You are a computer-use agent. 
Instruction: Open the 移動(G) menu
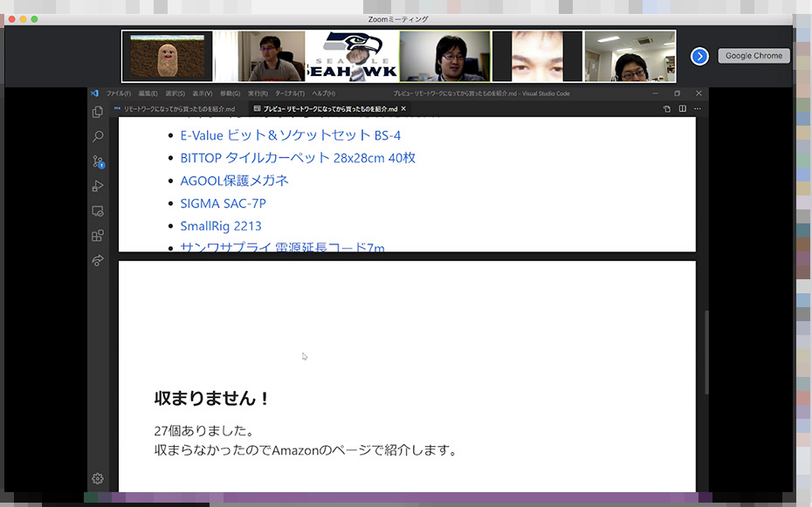(x=230, y=93)
